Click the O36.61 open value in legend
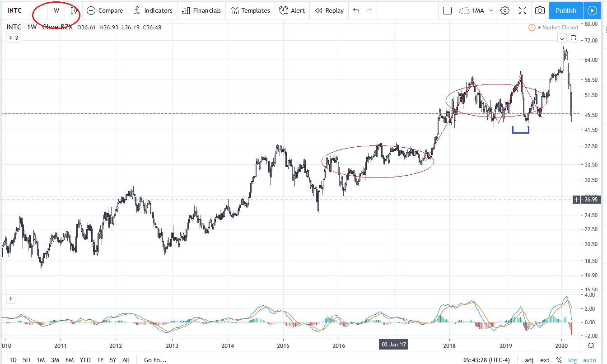 (87, 28)
